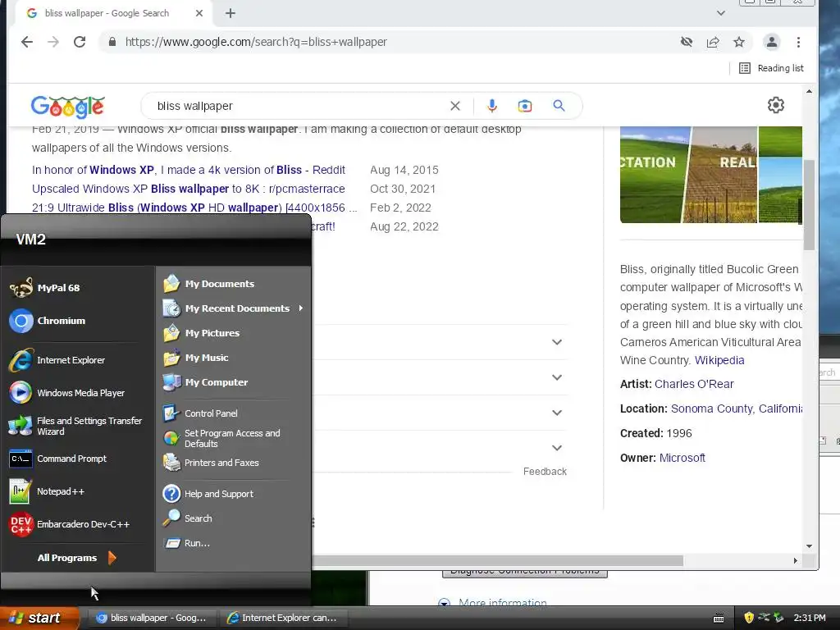Open Search from Start menu
The width and height of the screenshot is (840, 630).
pos(188,518)
